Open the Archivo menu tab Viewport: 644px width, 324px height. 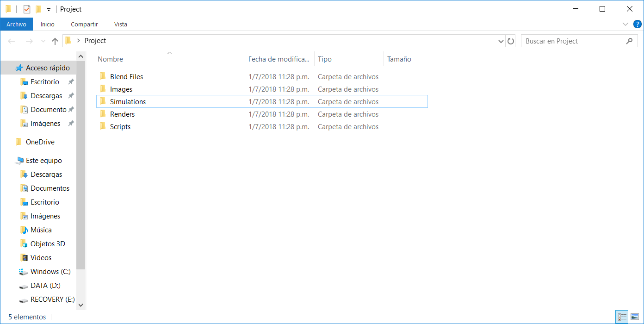pos(17,24)
